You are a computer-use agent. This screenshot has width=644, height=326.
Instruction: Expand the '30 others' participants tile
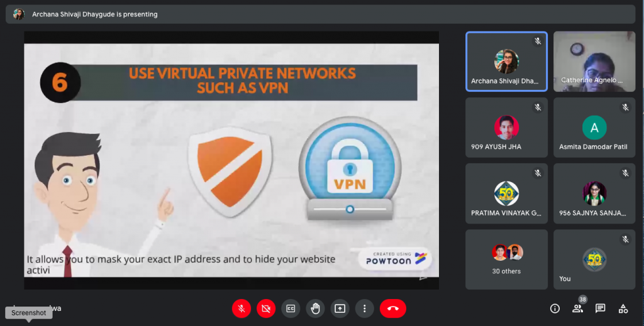pyautogui.click(x=506, y=259)
